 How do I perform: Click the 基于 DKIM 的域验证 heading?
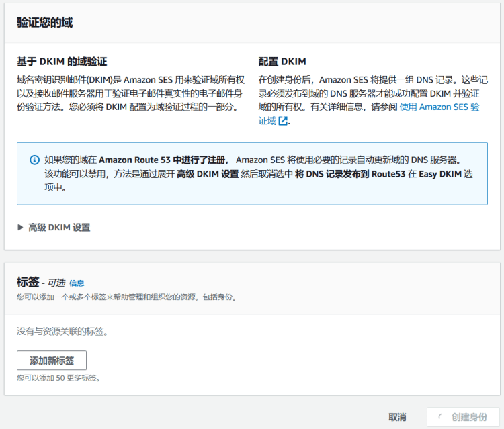tap(62, 62)
